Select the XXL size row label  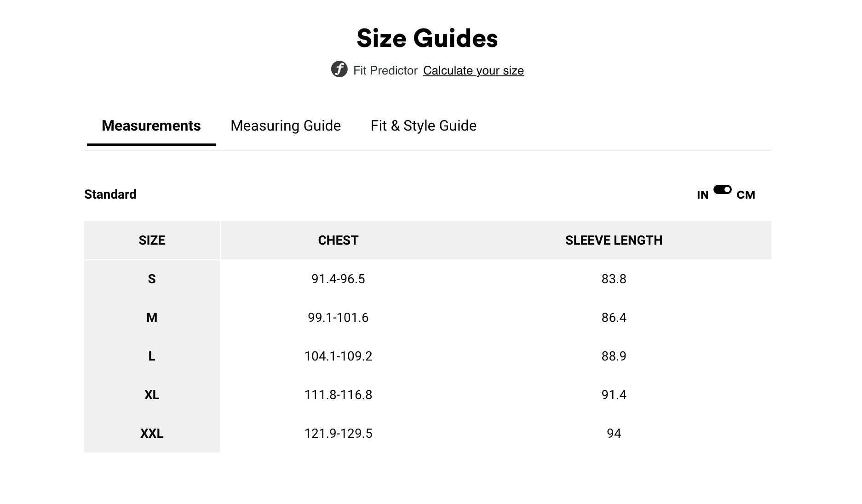pos(152,433)
